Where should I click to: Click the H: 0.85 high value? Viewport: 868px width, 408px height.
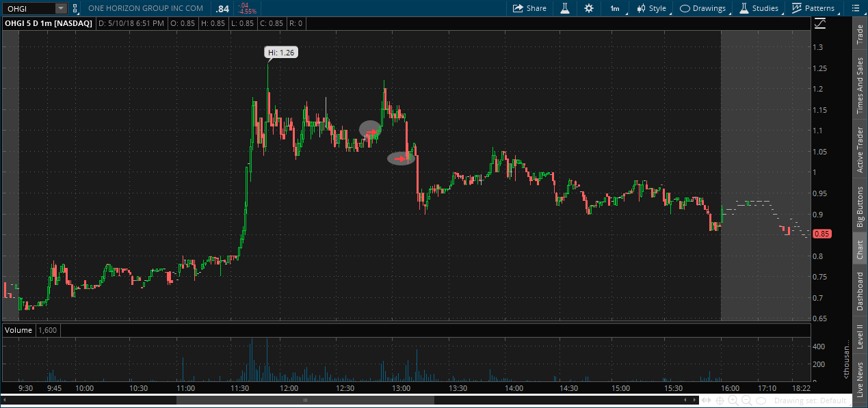(213, 23)
